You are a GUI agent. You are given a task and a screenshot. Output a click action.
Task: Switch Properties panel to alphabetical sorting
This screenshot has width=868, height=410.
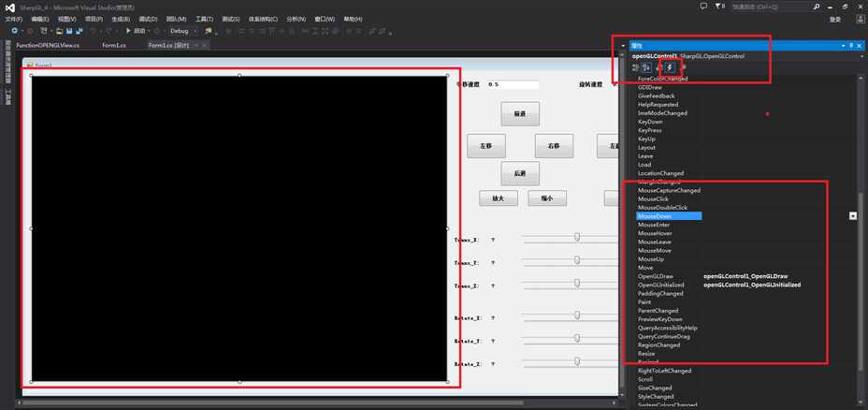[x=646, y=67]
